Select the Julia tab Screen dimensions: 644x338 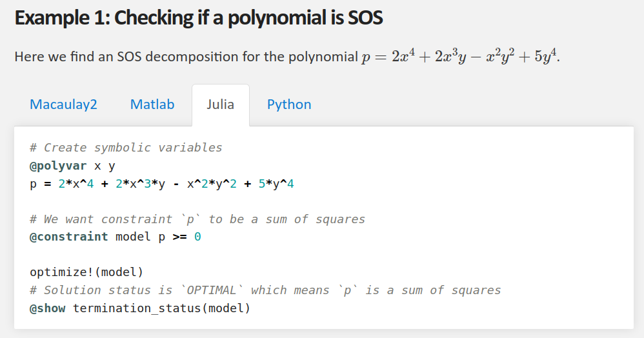(220, 104)
